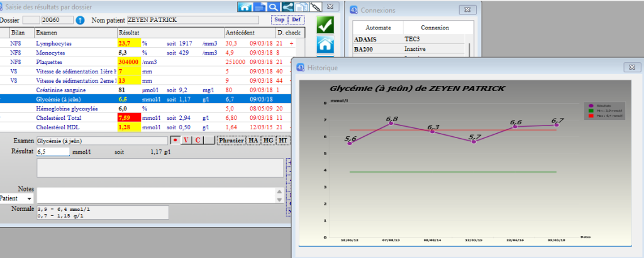Click the Sup button

point(279,20)
